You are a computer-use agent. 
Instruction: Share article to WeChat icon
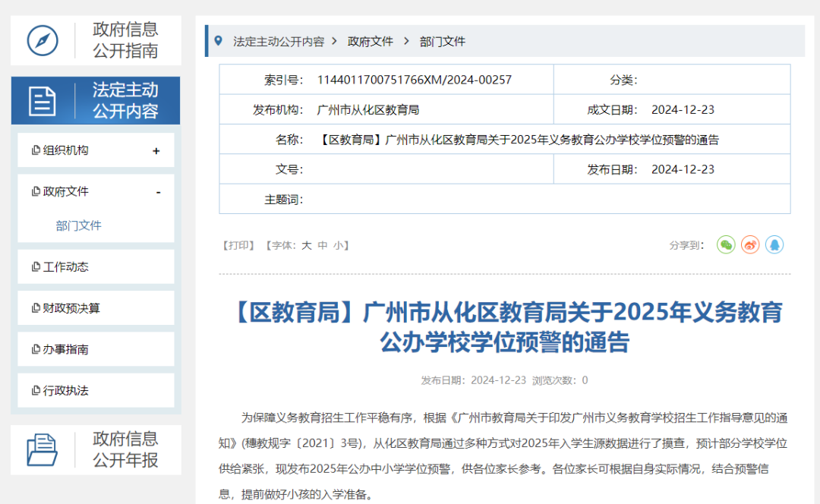[x=726, y=244]
